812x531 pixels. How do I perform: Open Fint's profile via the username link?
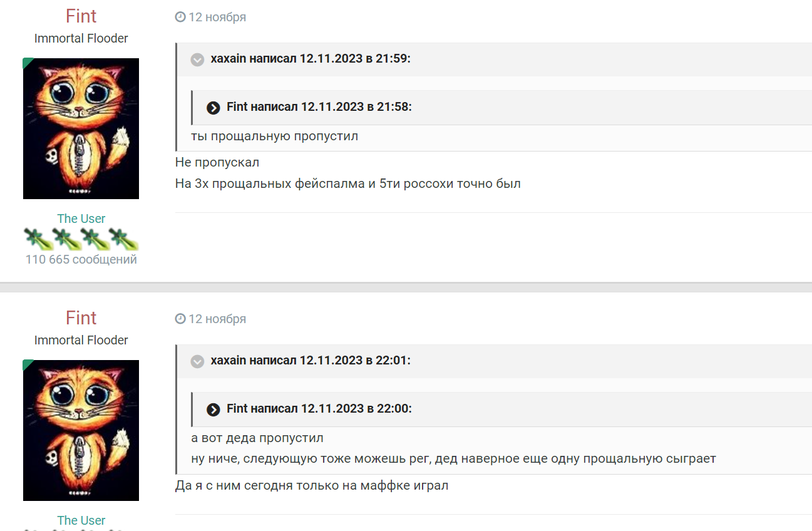tap(81, 16)
